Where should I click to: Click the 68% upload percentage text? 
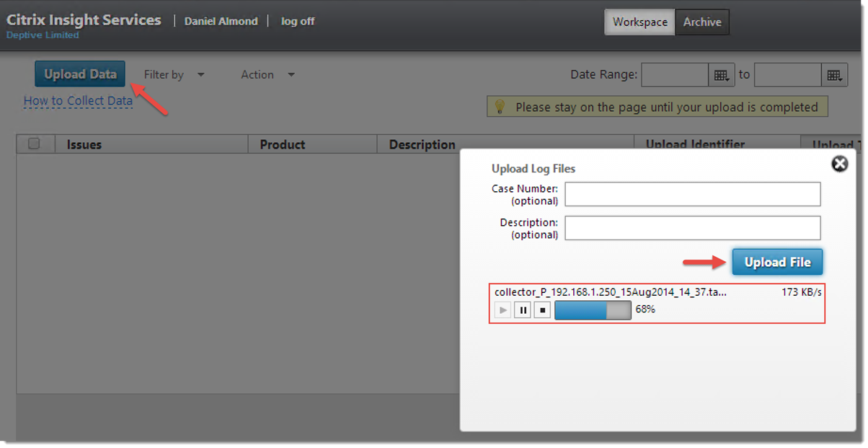pyautogui.click(x=645, y=309)
